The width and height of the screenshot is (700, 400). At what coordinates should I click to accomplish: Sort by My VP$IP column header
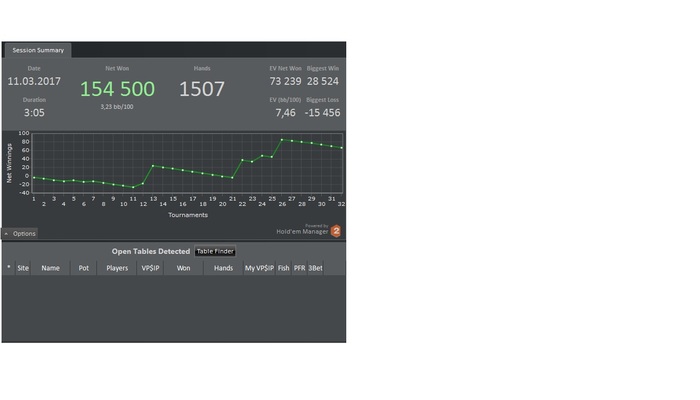[x=259, y=268]
